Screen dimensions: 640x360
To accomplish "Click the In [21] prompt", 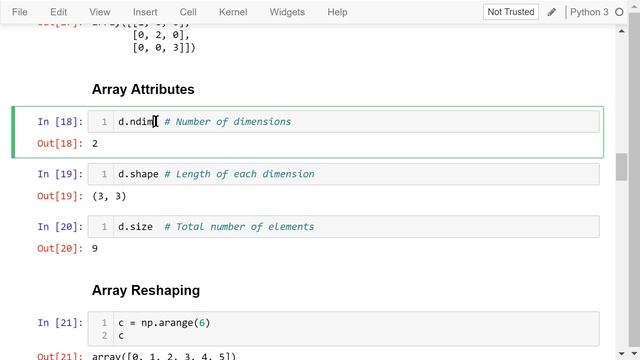I will tap(60, 323).
